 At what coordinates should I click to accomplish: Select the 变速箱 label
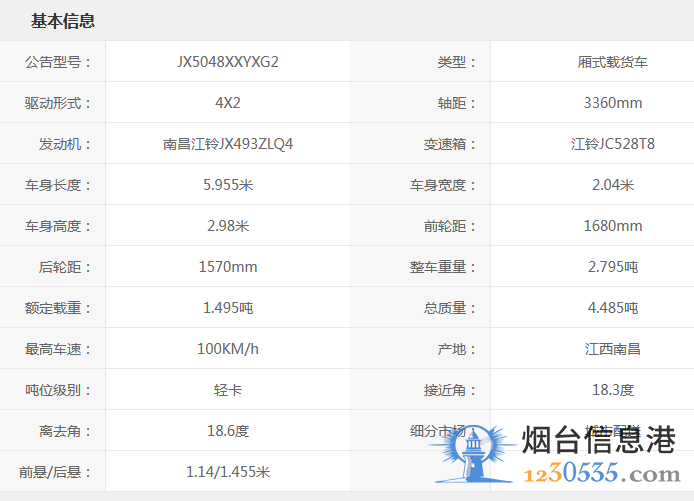tap(449, 144)
